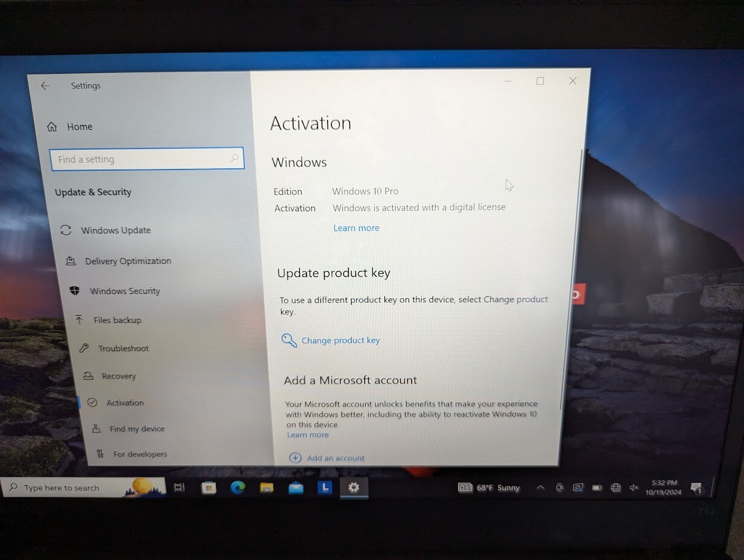Click Add an account
The width and height of the screenshot is (744, 560).
[x=327, y=458]
